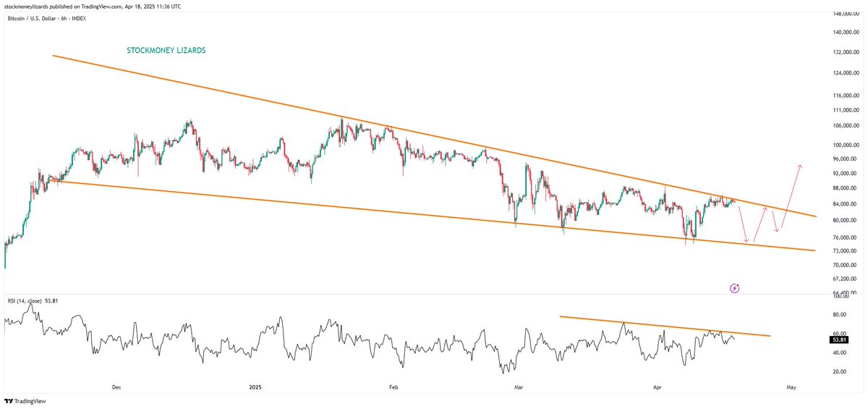
Task: Click the RSI 20.00 scale label
Action: (839, 372)
